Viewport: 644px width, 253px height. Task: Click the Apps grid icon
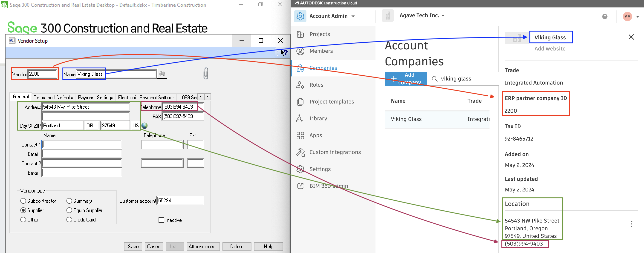300,135
